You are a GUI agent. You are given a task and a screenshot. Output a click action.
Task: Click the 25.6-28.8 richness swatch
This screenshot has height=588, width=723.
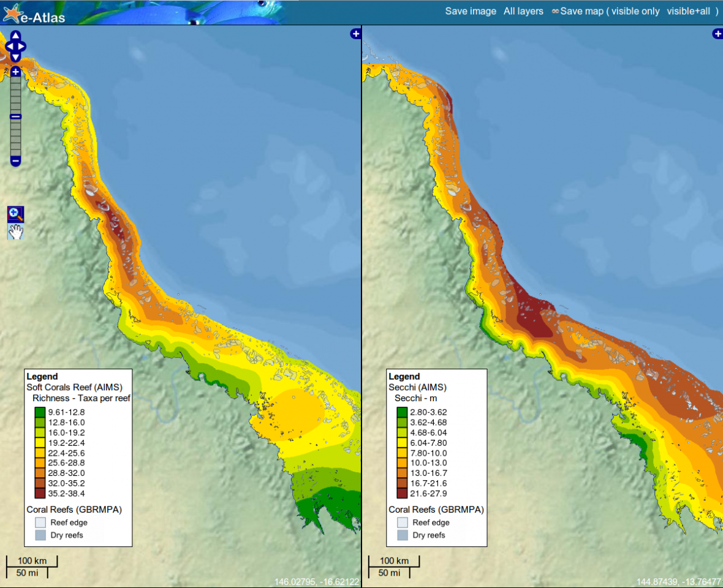click(x=40, y=462)
